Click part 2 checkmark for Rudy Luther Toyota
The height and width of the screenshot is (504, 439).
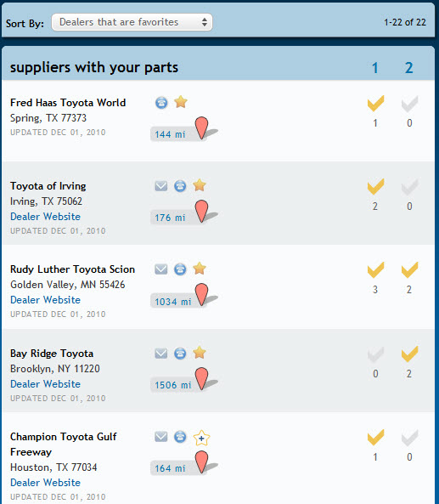pos(410,269)
